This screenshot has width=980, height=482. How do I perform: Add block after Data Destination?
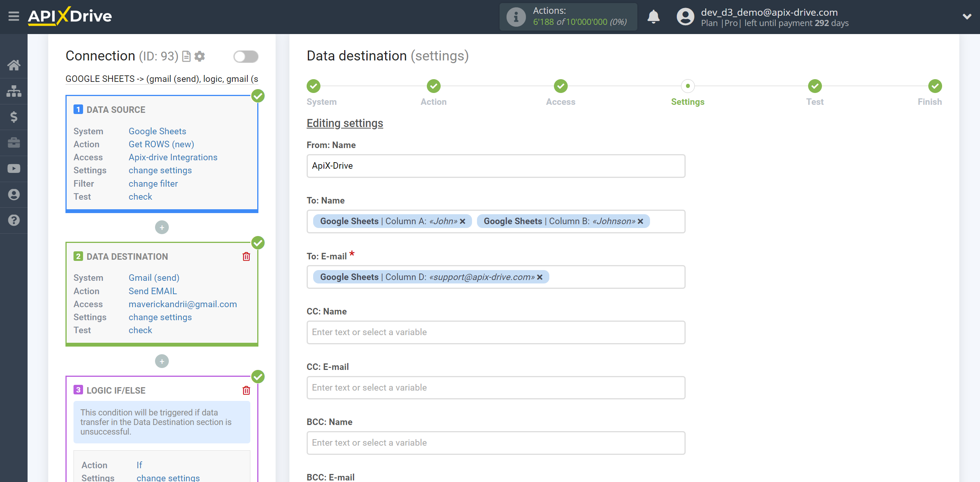click(162, 361)
